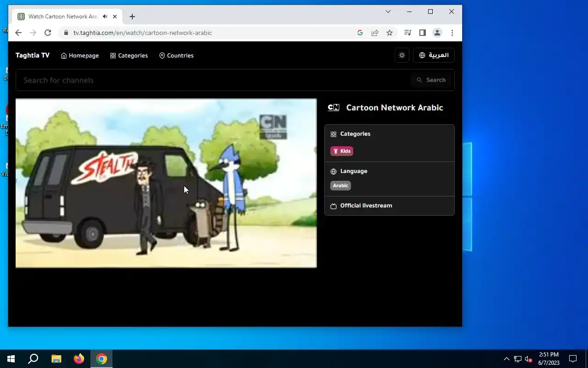Screen dimensions: 588x368
Task: Click the browser back arrow
Action: [18, 33]
